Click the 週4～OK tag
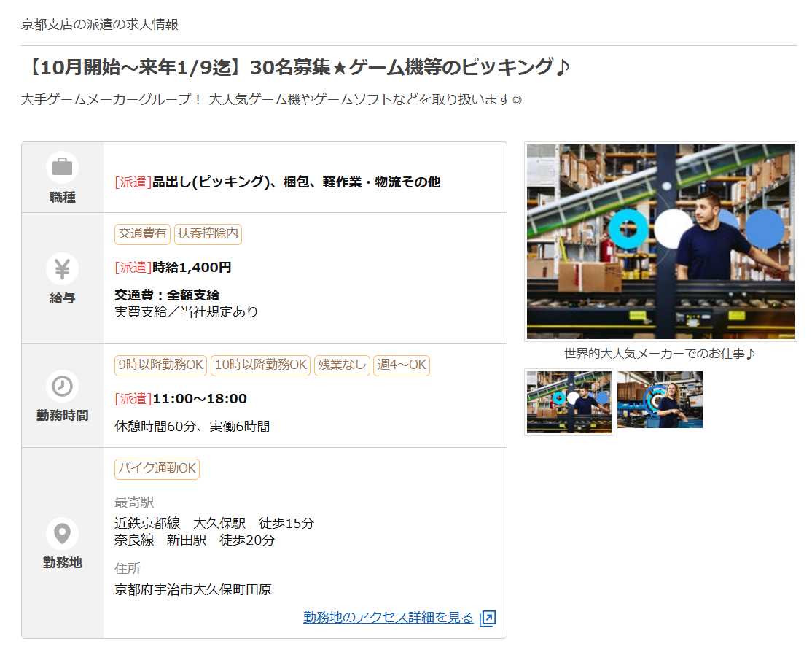The height and width of the screenshot is (660, 812). 401,365
